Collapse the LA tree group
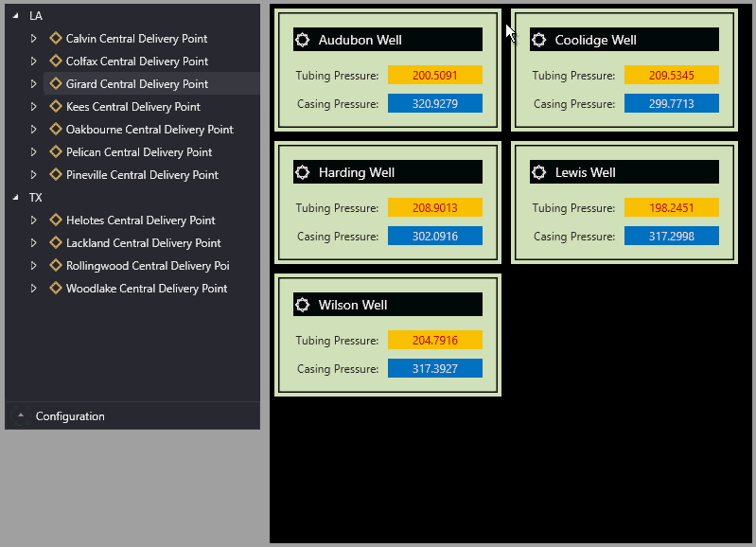Screen dimensions: 756x547 pos(16,16)
